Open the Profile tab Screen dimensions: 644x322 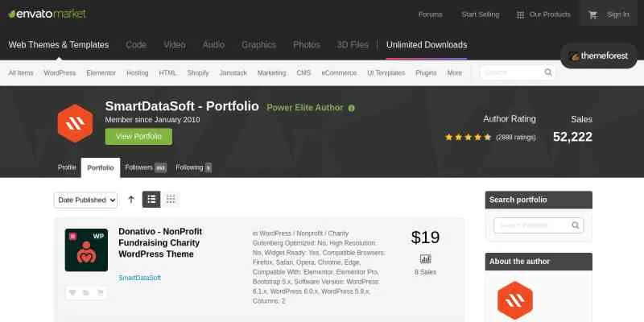(67, 167)
